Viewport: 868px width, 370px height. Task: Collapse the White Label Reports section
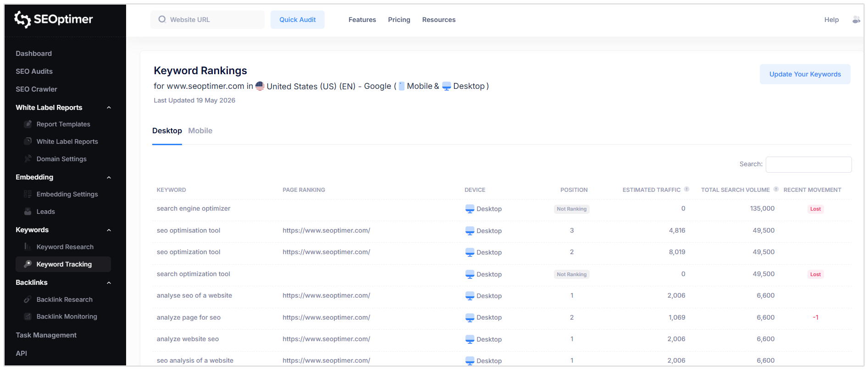[x=109, y=108]
